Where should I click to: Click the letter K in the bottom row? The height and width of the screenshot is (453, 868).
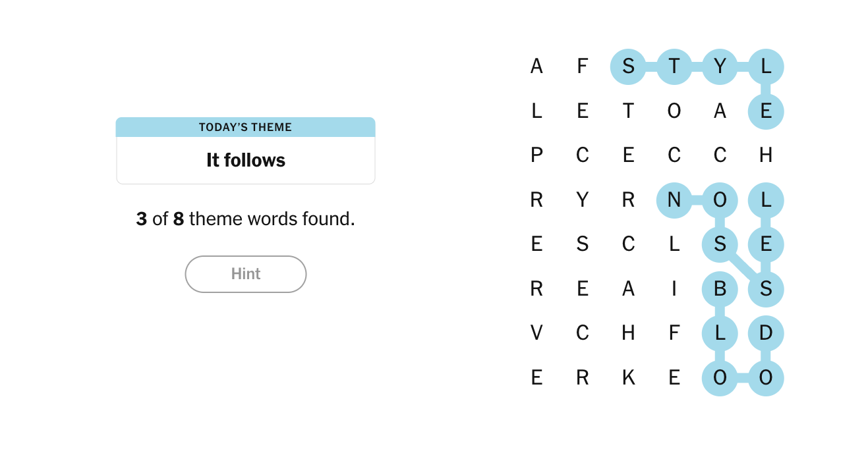[x=627, y=377]
